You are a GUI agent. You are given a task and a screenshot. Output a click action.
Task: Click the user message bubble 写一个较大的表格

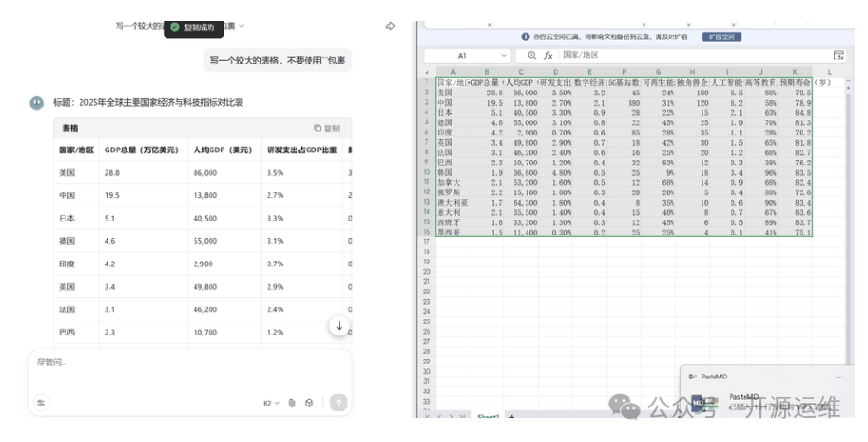coord(278,61)
